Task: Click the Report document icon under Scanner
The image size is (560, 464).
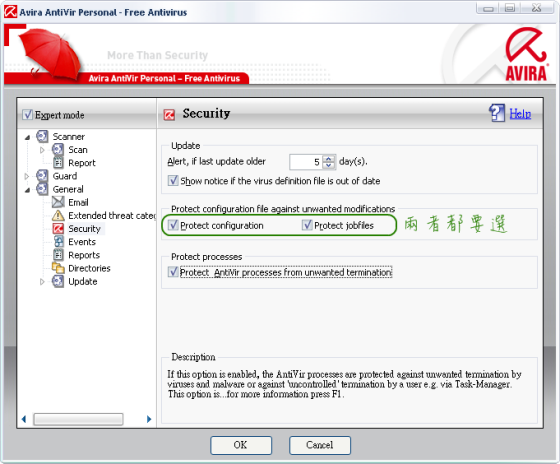Action: point(58,163)
